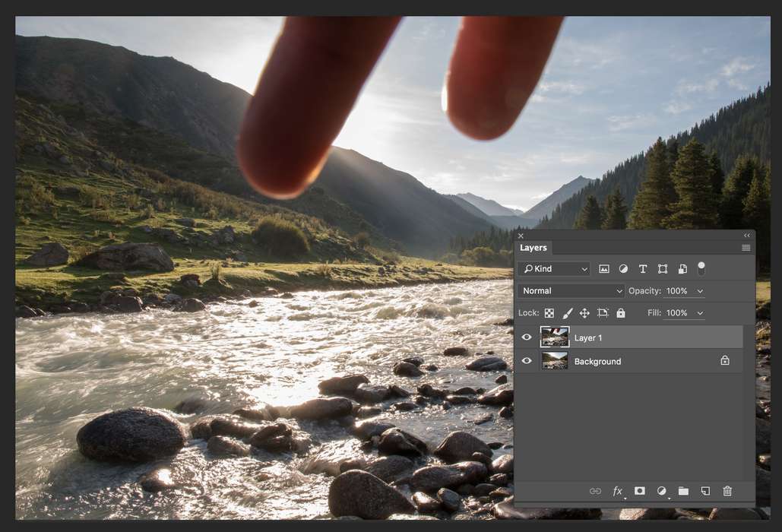Image resolution: width=782 pixels, height=532 pixels.
Task: Hide Layer 1 using its eye icon
Action: 527,337
